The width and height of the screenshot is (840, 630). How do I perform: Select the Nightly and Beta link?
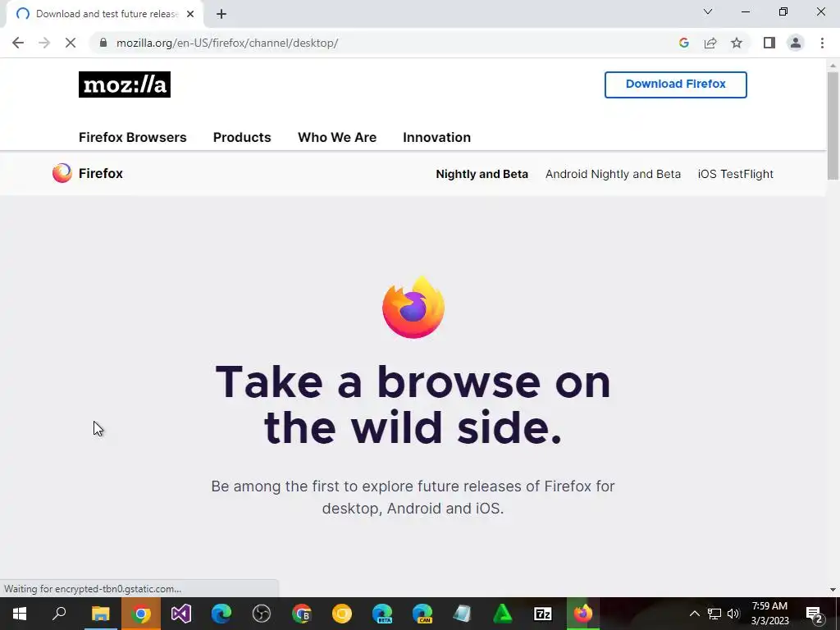(482, 174)
